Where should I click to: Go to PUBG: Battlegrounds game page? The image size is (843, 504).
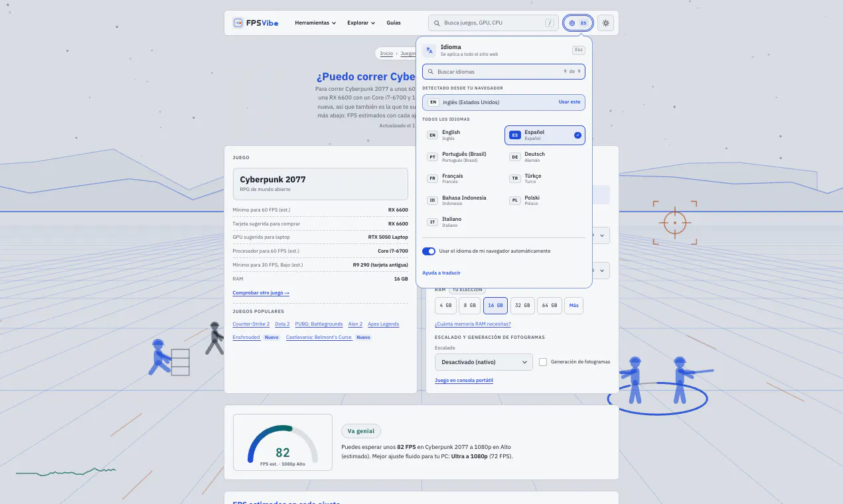pos(319,324)
